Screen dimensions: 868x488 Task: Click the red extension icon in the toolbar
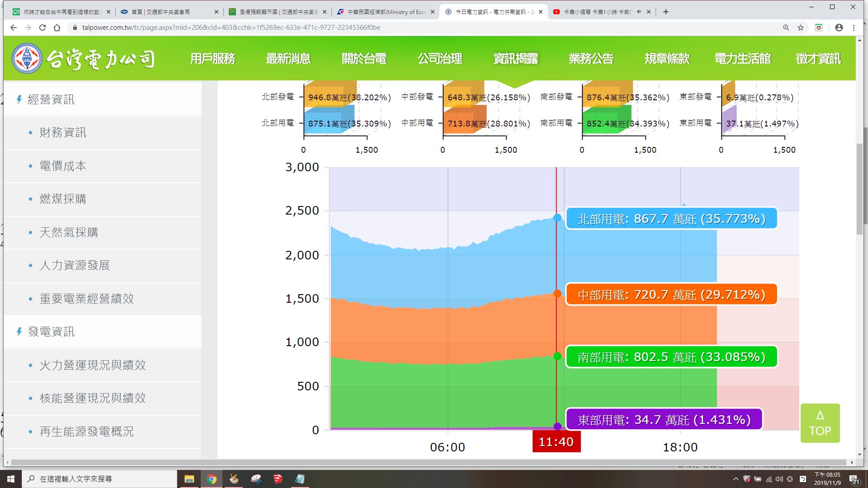tap(819, 28)
